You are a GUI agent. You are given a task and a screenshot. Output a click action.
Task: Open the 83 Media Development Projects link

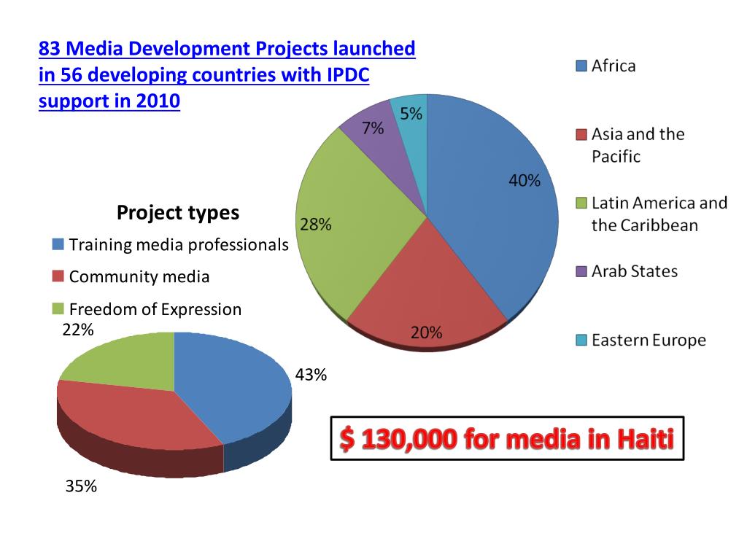[x=227, y=75]
